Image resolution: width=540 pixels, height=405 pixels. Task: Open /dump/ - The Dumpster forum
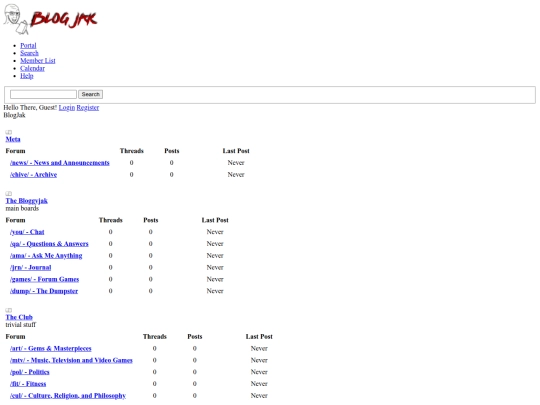coord(44,291)
